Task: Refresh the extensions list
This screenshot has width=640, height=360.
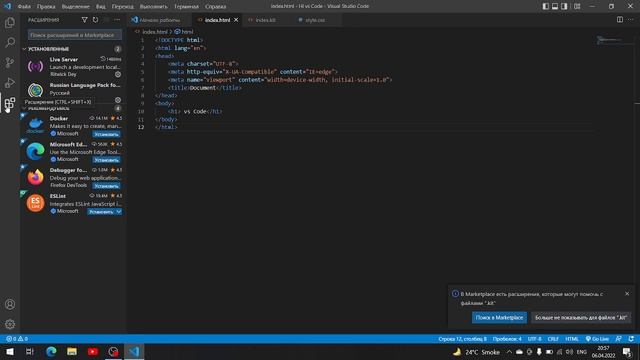Action: 95,20
